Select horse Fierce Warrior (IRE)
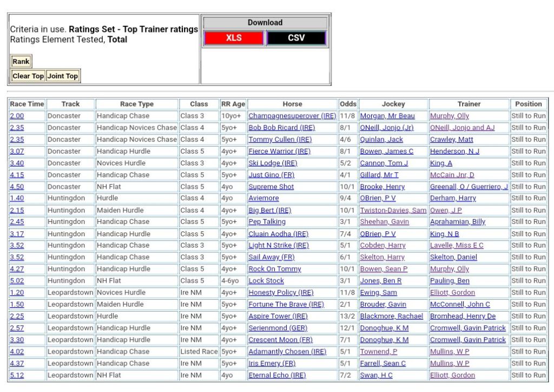Screen dimensions: 554x392 pyautogui.click(x=279, y=151)
